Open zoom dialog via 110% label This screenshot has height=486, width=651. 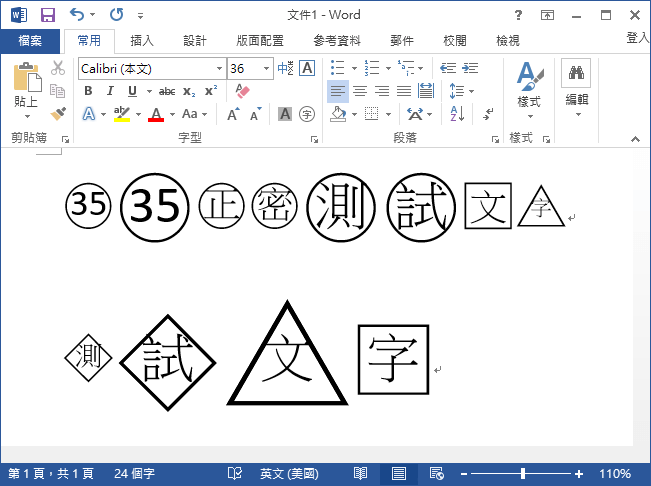pos(614,474)
